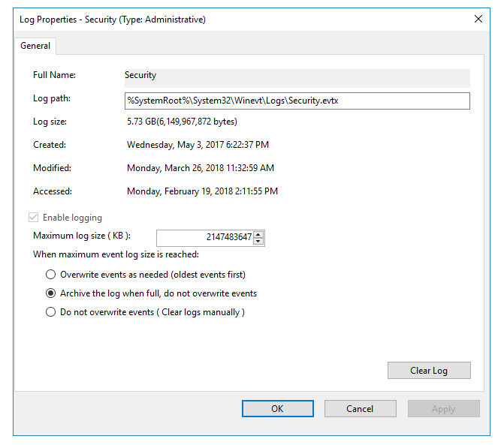Select Overwrite events as needed option

coord(50,275)
